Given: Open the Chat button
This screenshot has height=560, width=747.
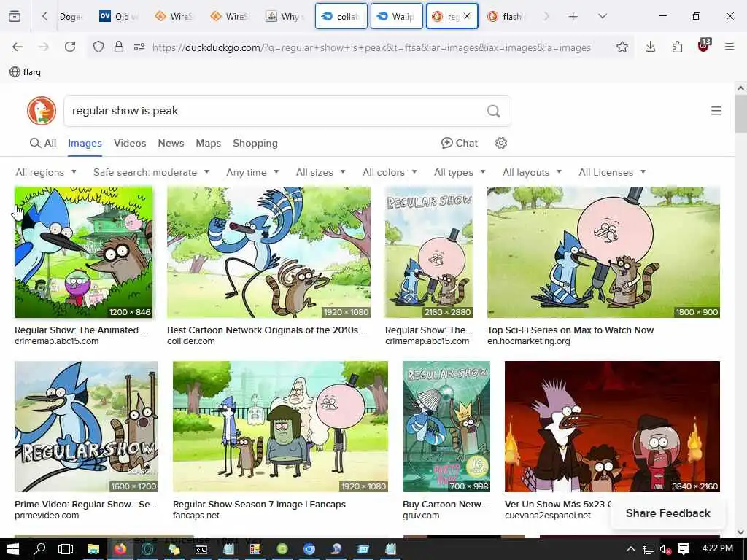Looking at the screenshot, I should pyautogui.click(x=460, y=143).
